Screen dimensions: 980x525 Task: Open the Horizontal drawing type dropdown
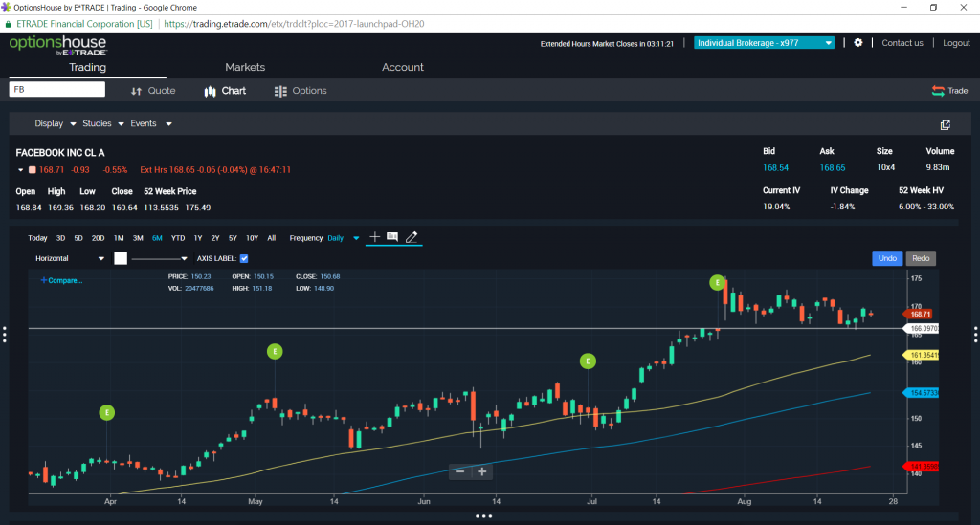point(69,258)
